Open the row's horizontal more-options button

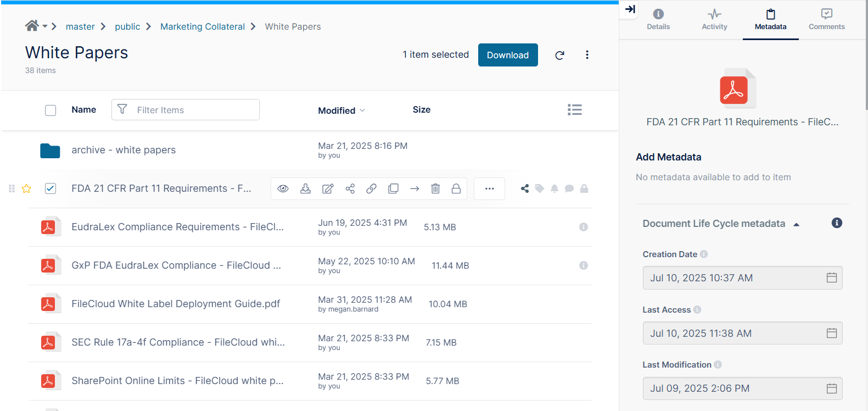[x=489, y=188]
